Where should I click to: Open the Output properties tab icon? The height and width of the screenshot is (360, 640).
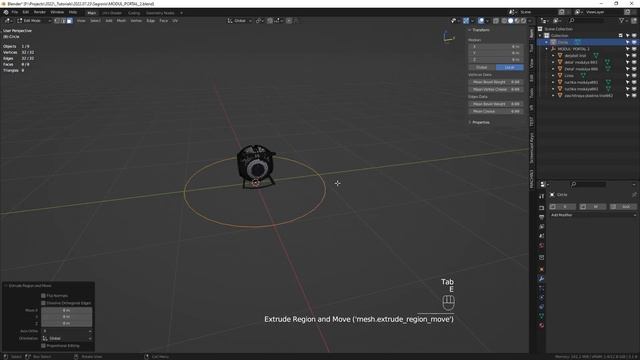tap(541, 218)
